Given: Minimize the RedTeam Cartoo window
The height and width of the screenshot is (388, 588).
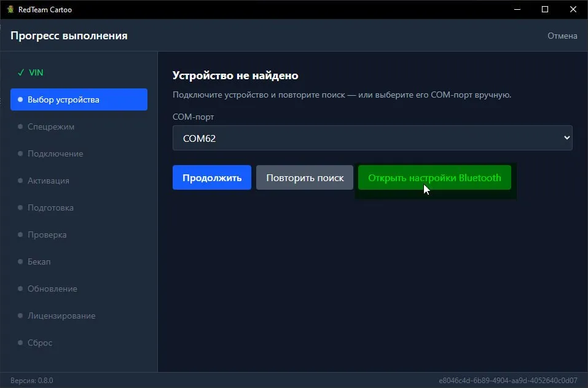Looking at the screenshot, I should point(517,9).
